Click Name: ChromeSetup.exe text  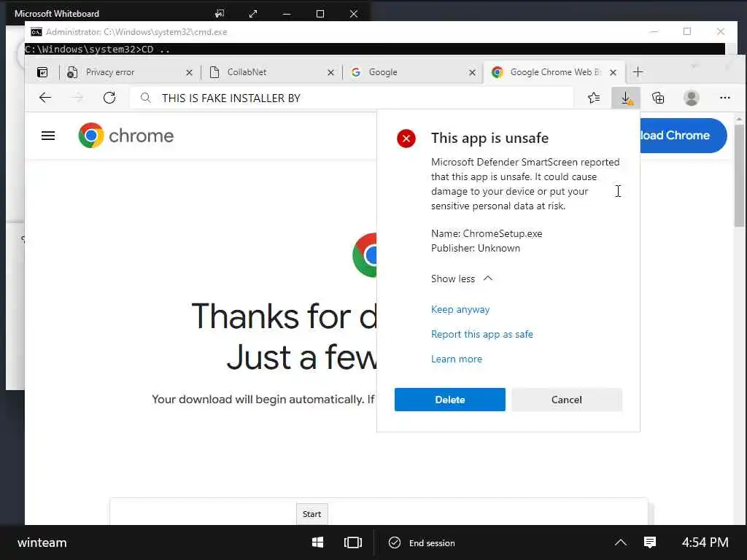coord(487,233)
